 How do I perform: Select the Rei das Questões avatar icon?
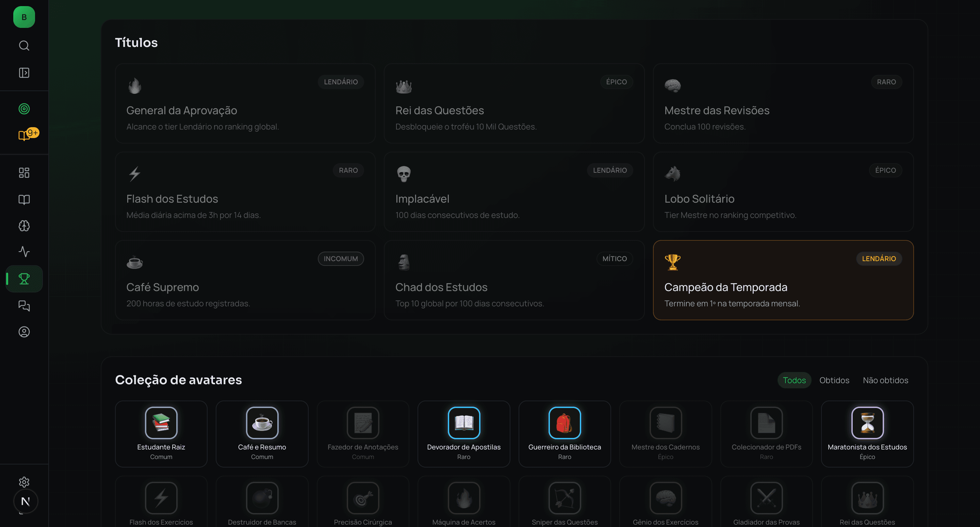point(867,498)
